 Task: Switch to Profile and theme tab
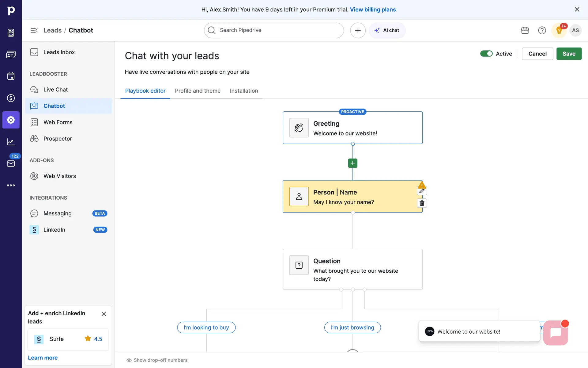click(x=198, y=91)
